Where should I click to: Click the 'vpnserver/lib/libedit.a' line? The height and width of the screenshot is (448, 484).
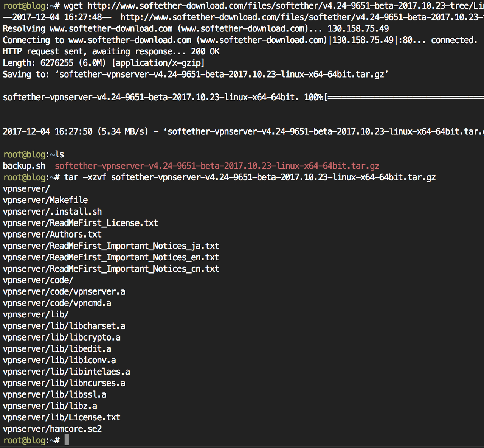(57, 349)
